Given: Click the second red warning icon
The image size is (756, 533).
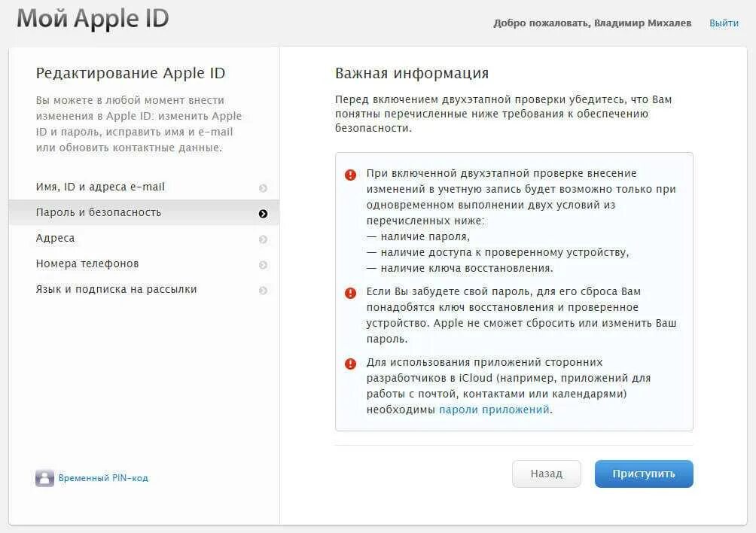Looking at the screenshot, I should point(351,293).
